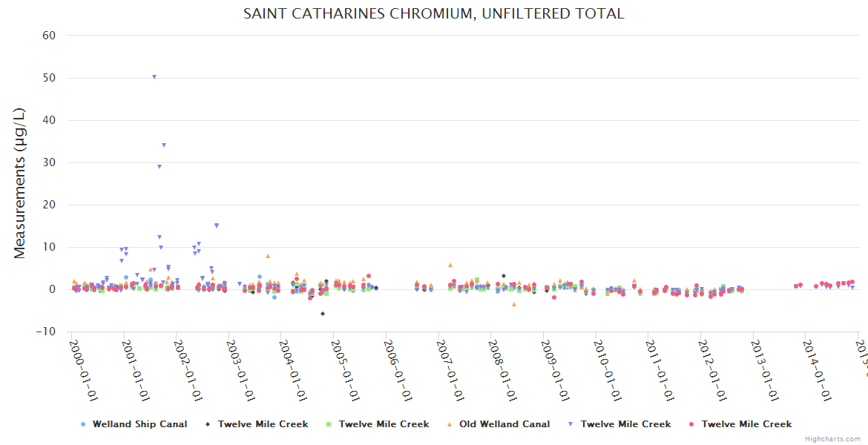
Task: Open the Highcharts.com credits link
Action: pos(835,439)
